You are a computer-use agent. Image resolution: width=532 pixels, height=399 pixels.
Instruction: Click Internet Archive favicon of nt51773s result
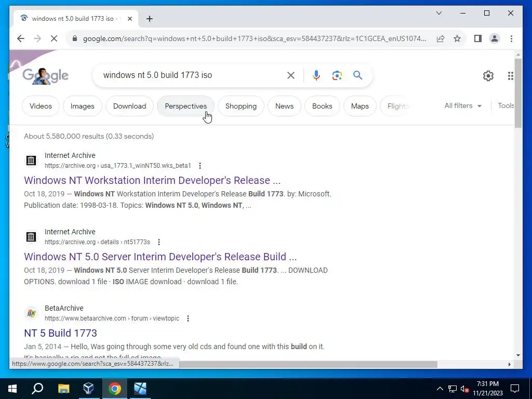31,236
